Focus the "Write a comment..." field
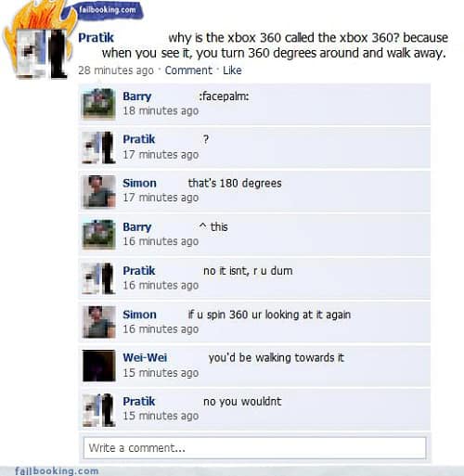Screen dimensions: 464x476 click(254, 448)
